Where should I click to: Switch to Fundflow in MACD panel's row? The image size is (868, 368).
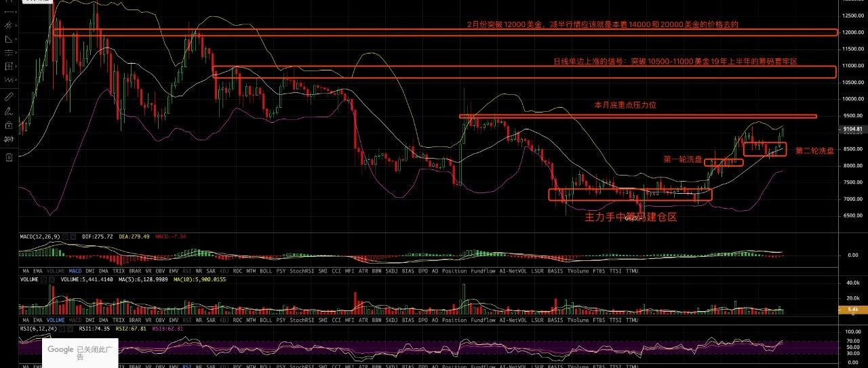tap(483, 271)
